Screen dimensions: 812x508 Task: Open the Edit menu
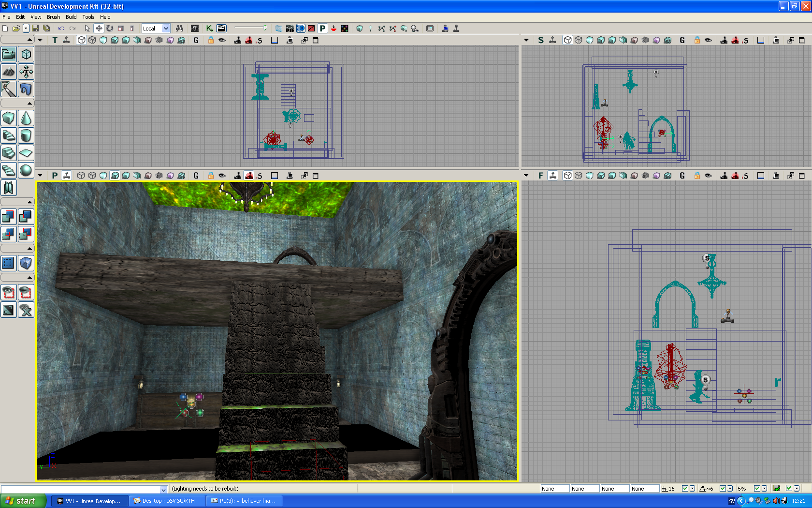(x=20, y=17)
